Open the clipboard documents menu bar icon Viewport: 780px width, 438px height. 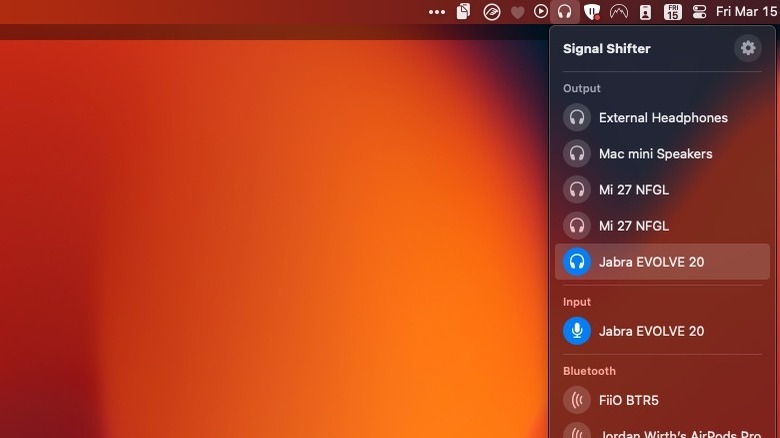coord(464,11)
